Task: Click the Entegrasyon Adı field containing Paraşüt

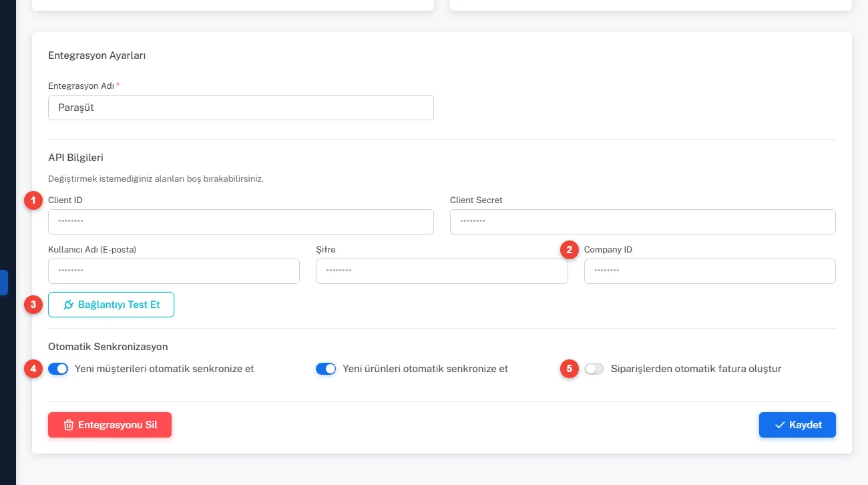Action: pyautogui.click(x=241, y=108)
